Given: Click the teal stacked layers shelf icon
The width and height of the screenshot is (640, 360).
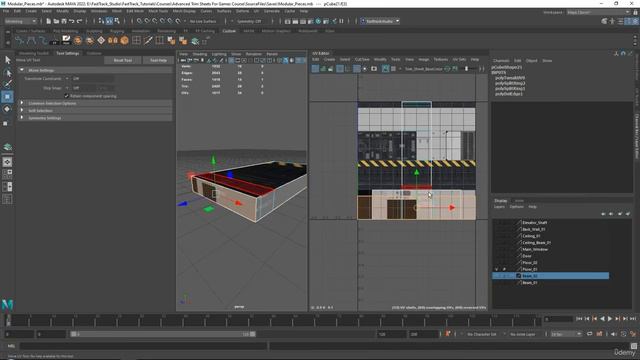Looking at the screenshot, I should pos(195,40).
